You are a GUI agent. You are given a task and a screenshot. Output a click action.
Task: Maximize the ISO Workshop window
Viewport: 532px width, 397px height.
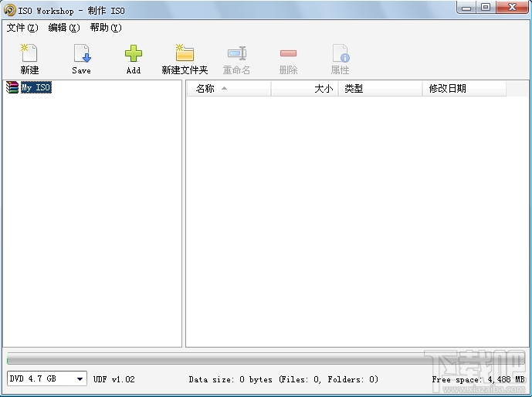486,8
